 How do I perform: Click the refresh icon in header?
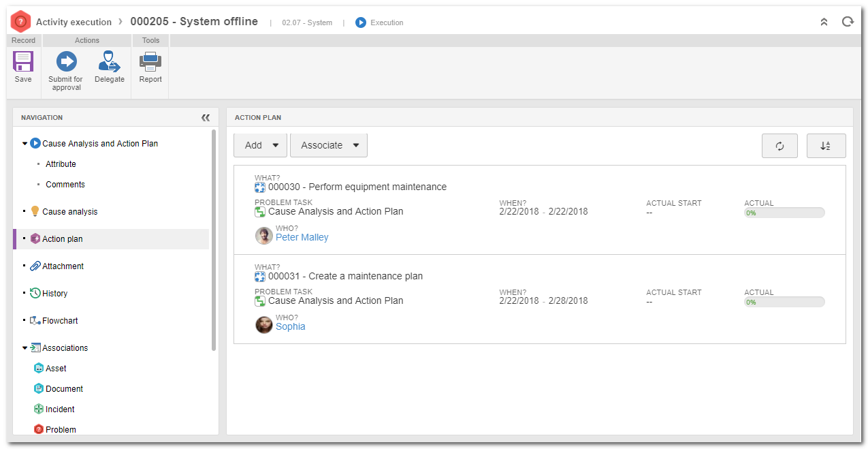[848, 22]
